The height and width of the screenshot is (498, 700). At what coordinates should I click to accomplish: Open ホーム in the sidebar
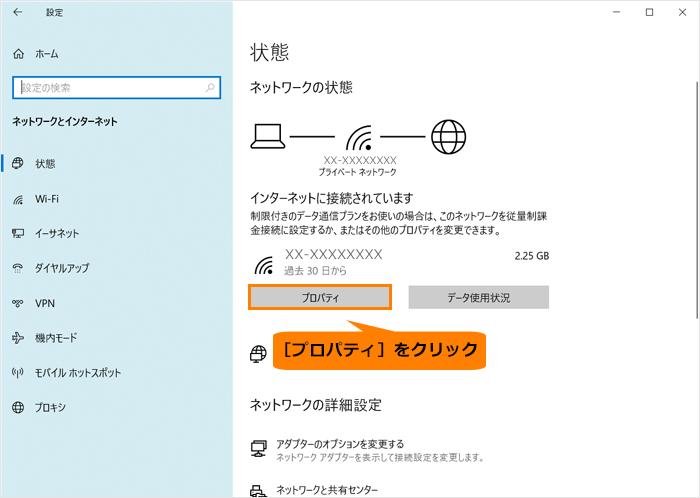coord(47,54)
